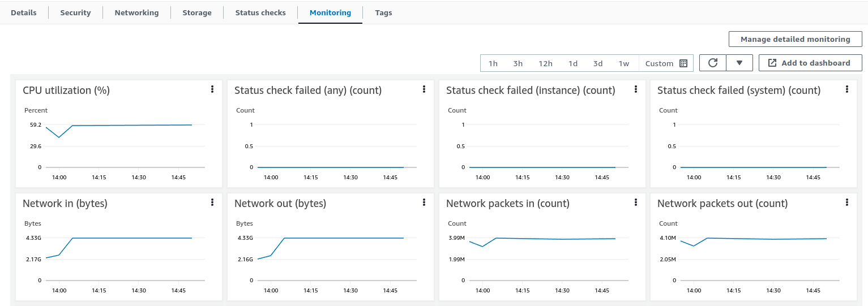Click the refresh metrics icon button

pos(713,63)
